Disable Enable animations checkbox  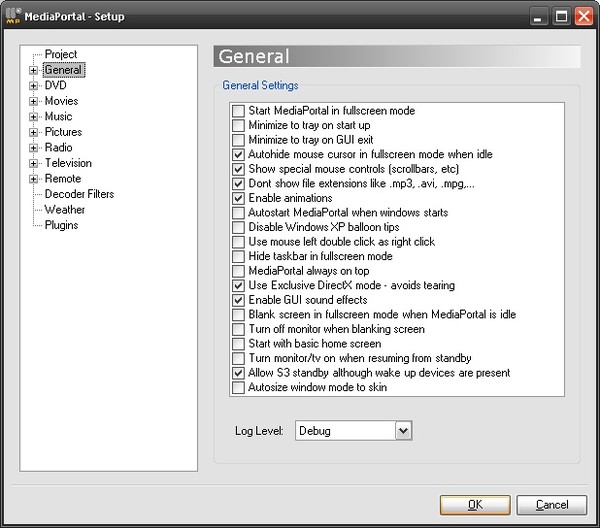coord(238,198)
